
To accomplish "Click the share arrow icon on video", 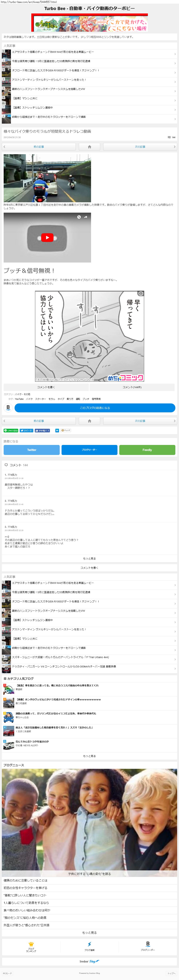I will [x=86, y=217].
